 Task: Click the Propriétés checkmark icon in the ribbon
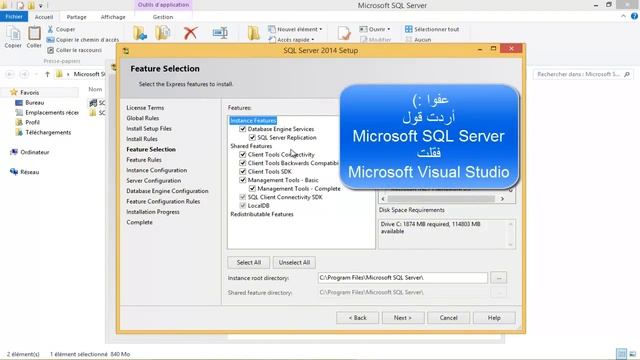coord(344,33)
